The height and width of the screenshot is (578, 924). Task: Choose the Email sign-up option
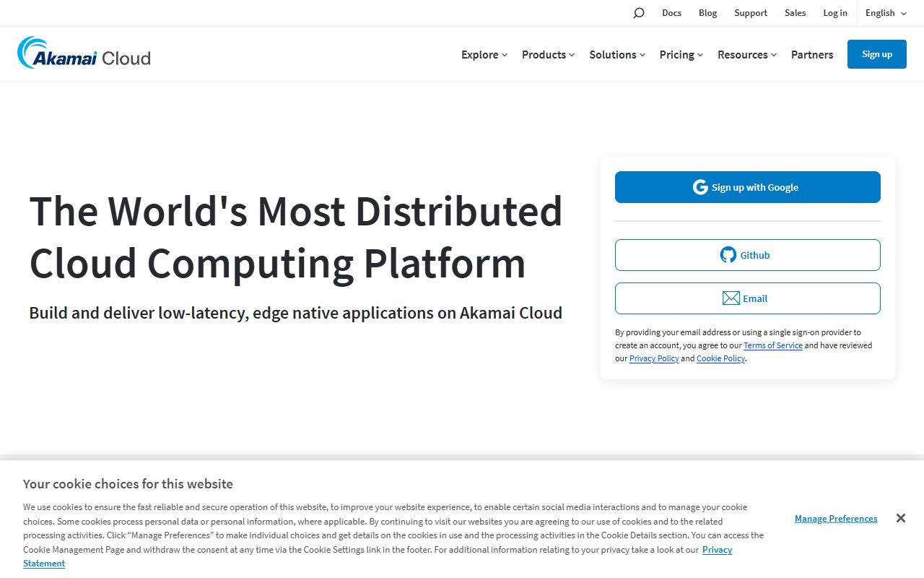click(x=747, y=298)
